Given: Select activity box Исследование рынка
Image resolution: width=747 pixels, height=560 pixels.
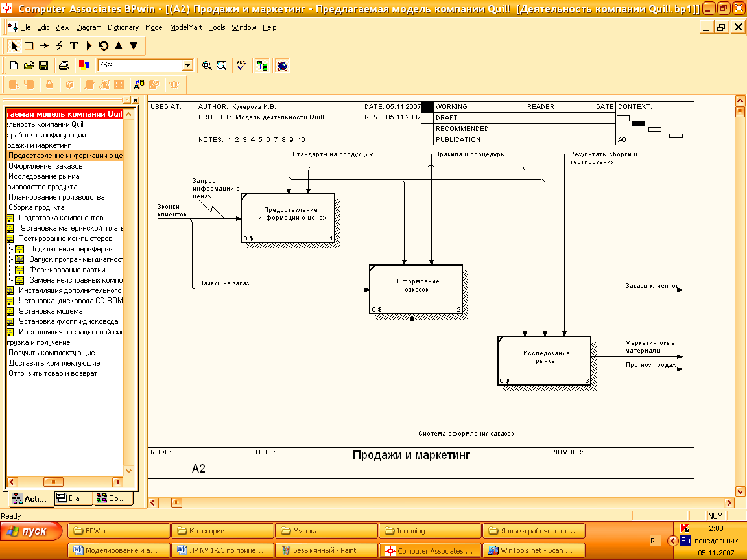Looking at the screenshot, I should coord(545,360).
